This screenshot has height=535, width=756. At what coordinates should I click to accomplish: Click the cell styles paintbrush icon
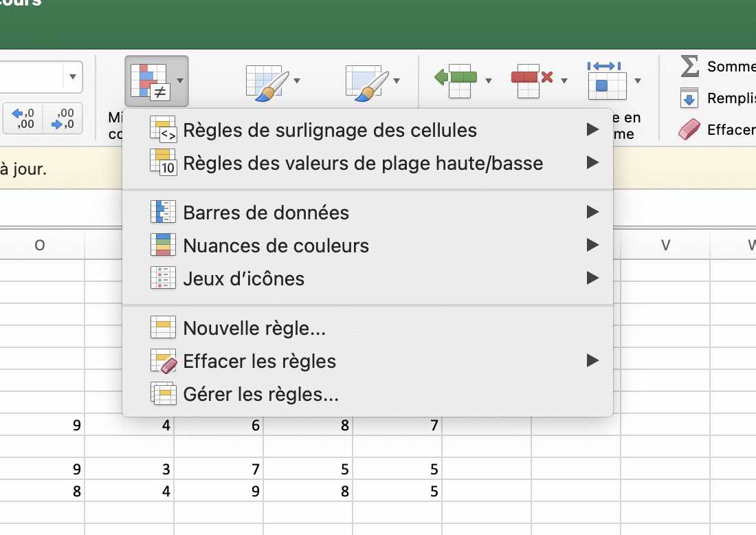(366, 82)
